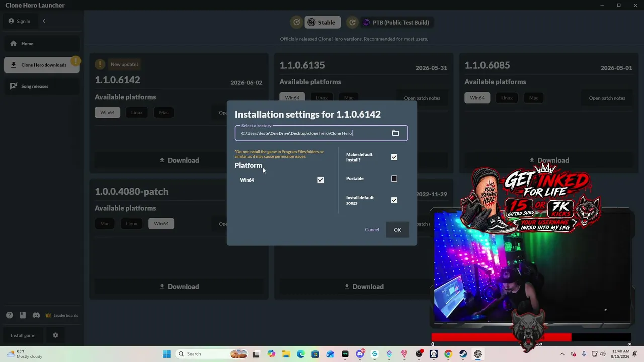Open Task View on the taskbar
Viewport: 644px width, 362px height.
[x=256, y=354]
